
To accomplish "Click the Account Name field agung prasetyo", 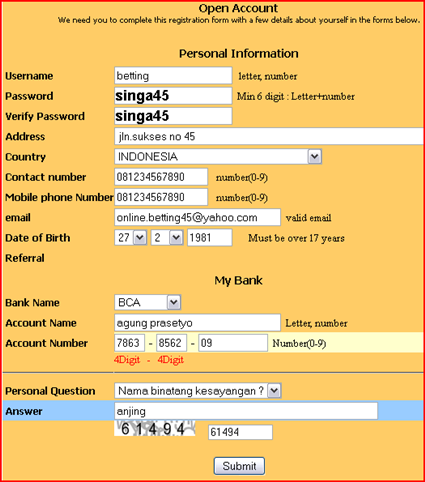I will 197,323.
